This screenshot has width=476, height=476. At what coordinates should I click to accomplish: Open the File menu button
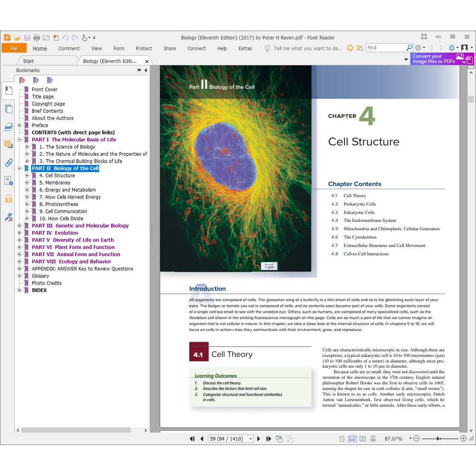14,48
